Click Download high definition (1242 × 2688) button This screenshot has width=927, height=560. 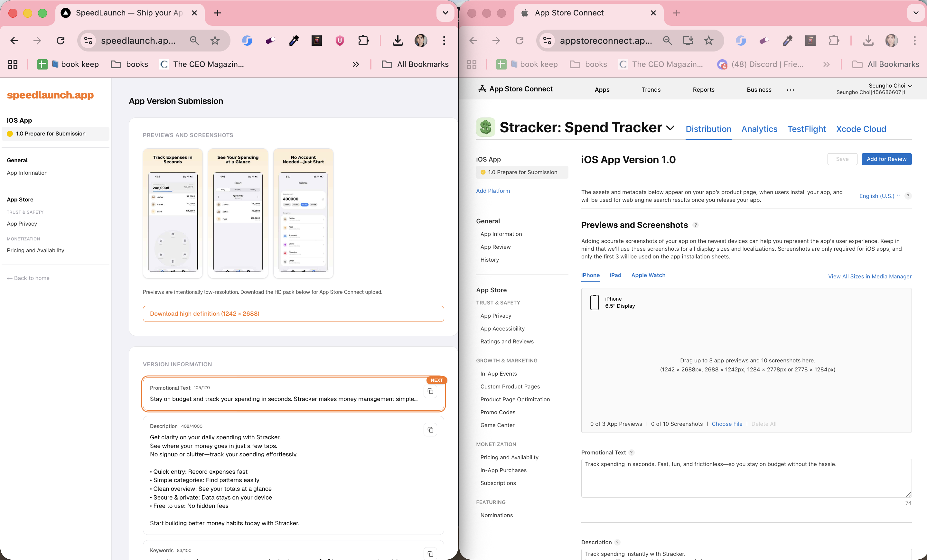pos(293,314)
